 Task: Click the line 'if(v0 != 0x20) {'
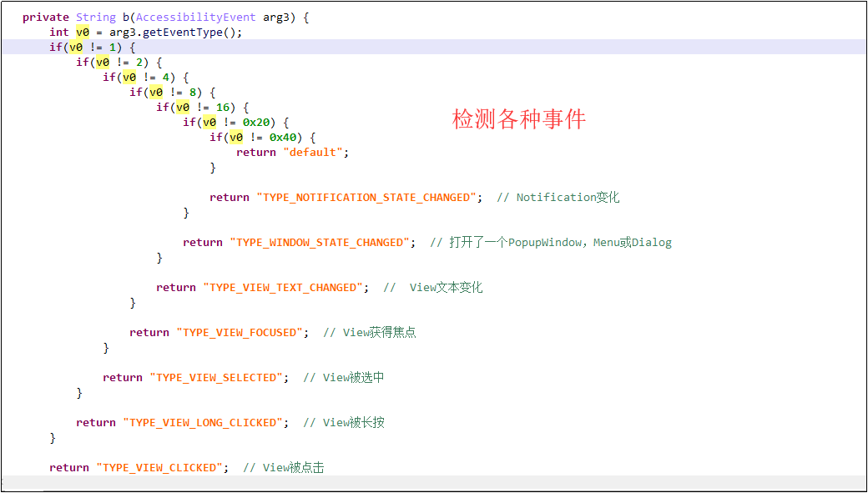tap(236, 122)
